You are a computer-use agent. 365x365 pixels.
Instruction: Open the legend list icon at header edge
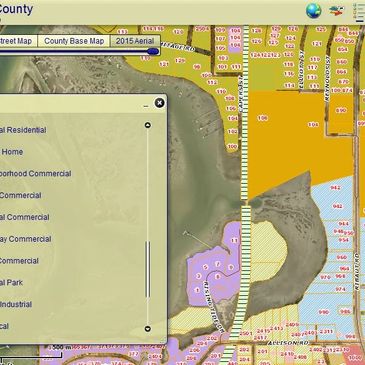tap(360, 12)
